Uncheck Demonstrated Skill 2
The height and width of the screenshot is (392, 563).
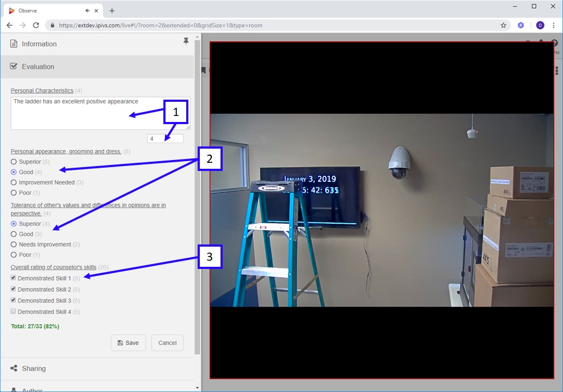tap(13, 289)
